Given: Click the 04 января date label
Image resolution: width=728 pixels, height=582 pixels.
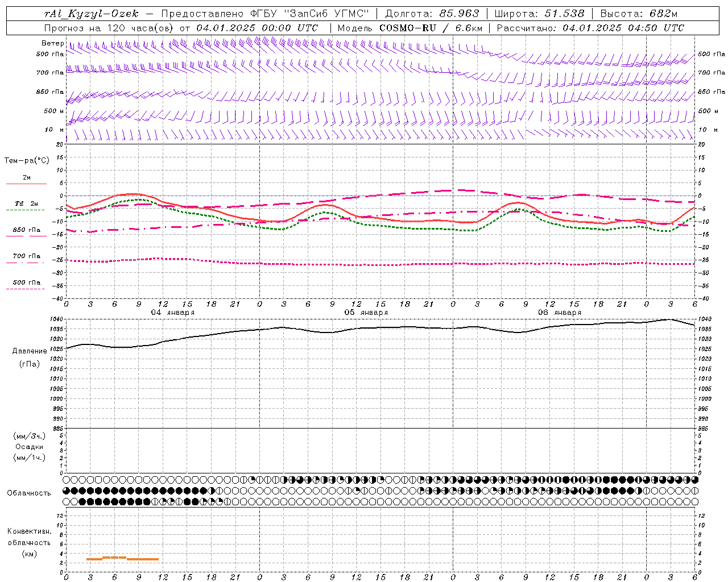Looking at the screenshot, I should (x=173, y=313).
